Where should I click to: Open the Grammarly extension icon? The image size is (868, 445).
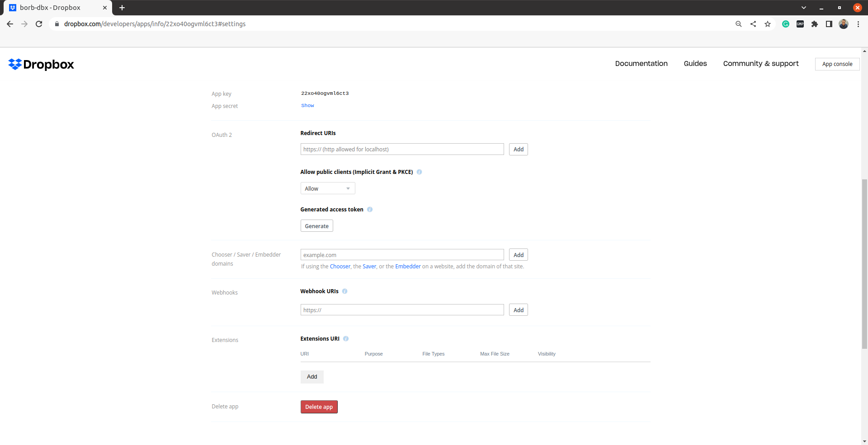point(786,24)
